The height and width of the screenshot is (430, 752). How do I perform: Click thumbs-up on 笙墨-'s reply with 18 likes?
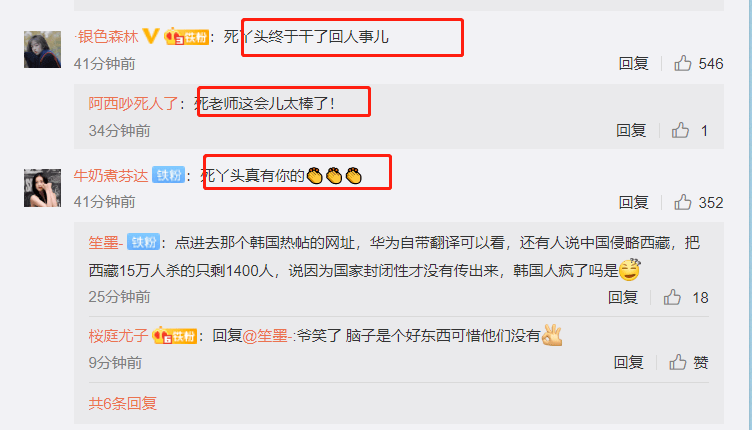(672, 297)
